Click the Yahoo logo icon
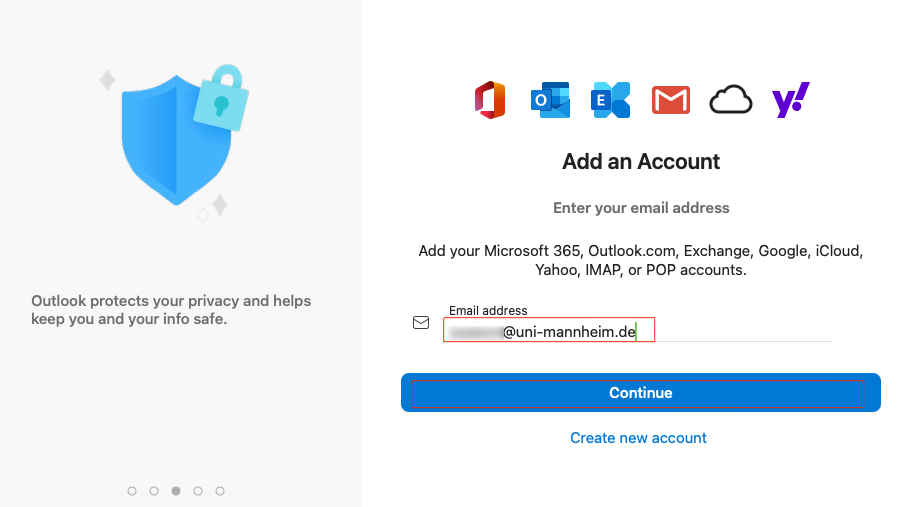Screen dimensions: 902x507 790,100
